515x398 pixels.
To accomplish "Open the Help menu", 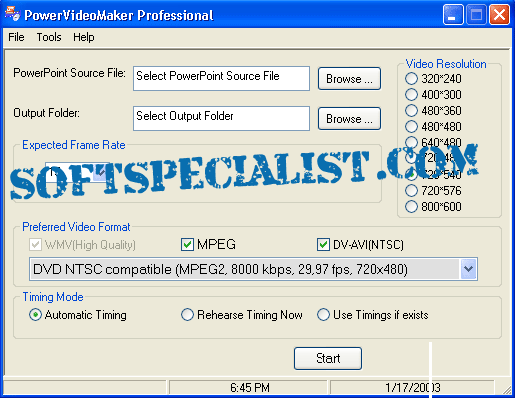I will pyautogui.click(x=84, y=37).
